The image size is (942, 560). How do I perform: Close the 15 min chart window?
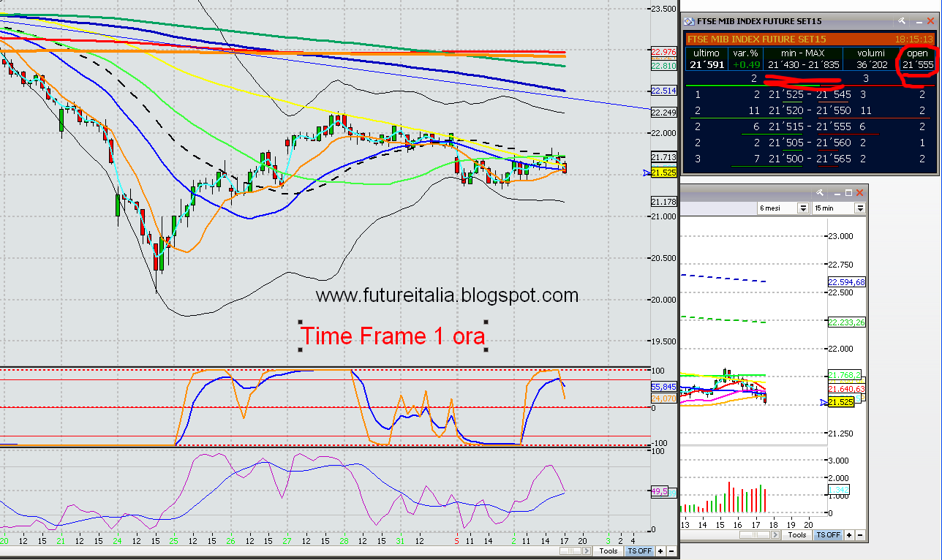[x=860, y=192]
